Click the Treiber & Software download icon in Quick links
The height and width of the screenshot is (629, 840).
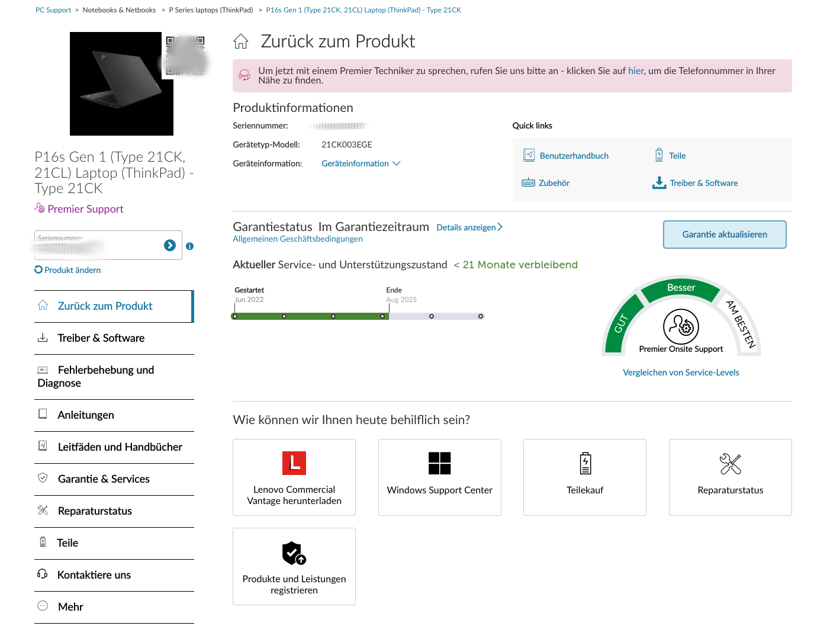point(659,182)
